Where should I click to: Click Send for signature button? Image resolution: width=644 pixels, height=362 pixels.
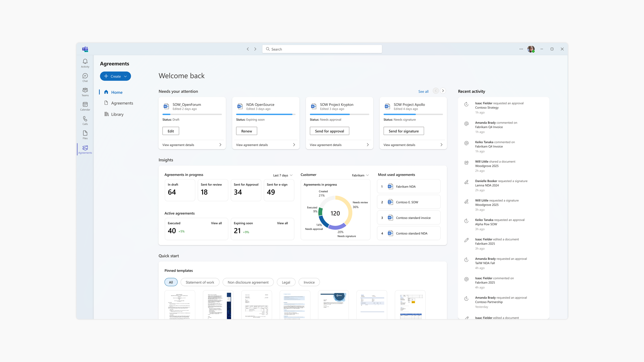coord(404,131)
